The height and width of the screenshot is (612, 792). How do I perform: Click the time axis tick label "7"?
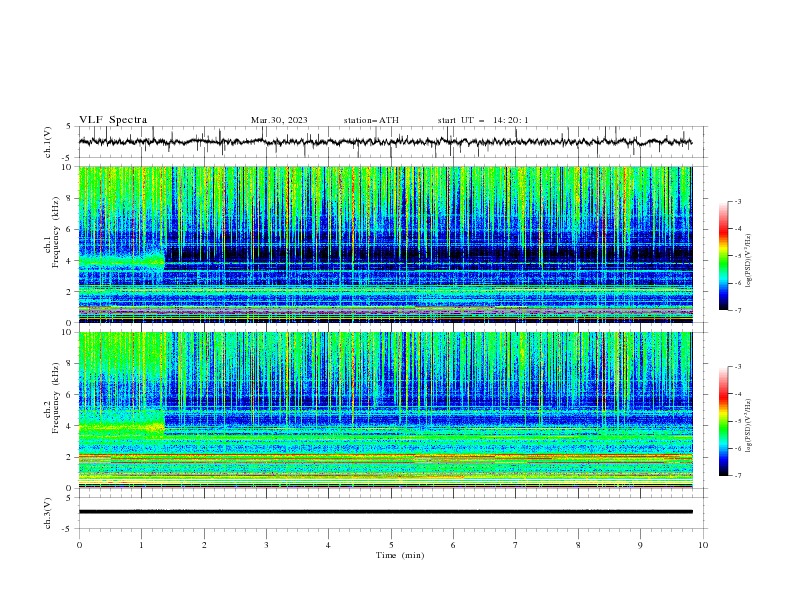point(516,545)
